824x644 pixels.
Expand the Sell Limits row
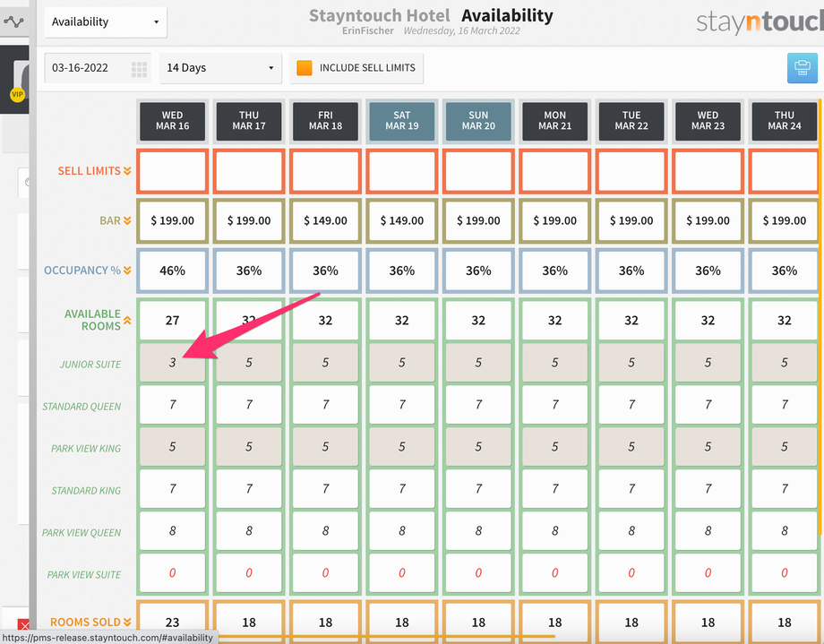click(127, 171)
